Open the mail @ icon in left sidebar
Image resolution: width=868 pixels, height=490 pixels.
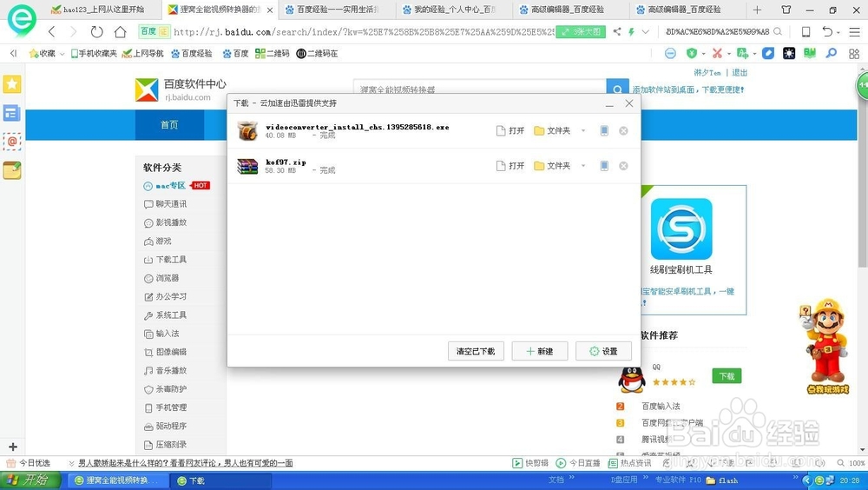click(x=12, y=142)
